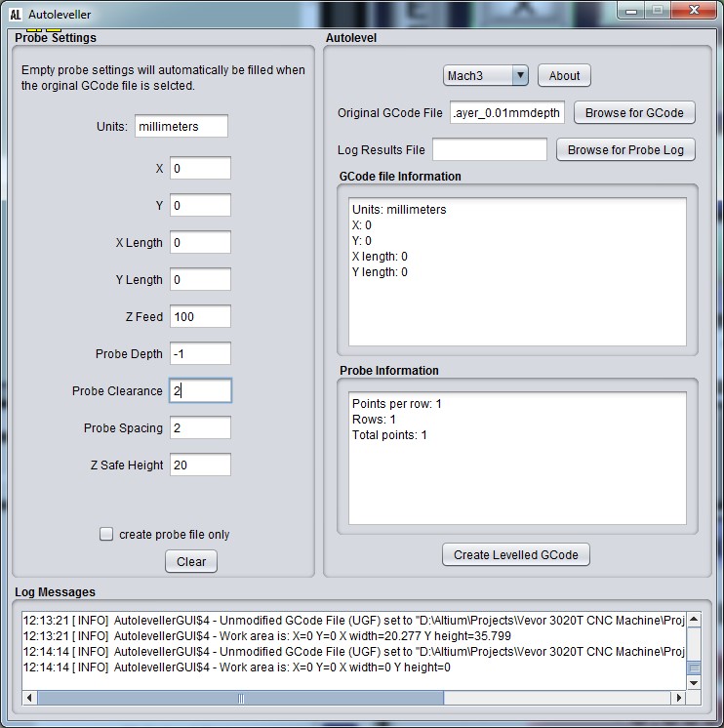Enable the create probe file only checkbox

click(106, 534)
